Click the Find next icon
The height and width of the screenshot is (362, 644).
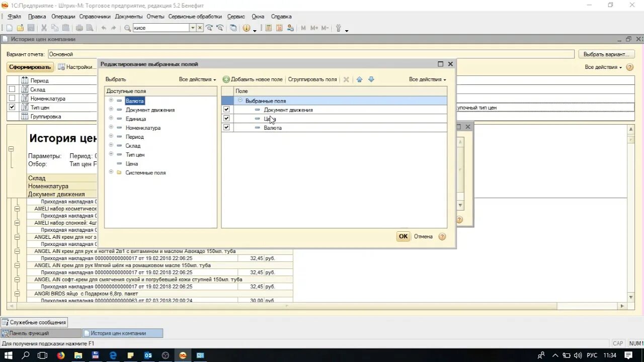point(209,28)
